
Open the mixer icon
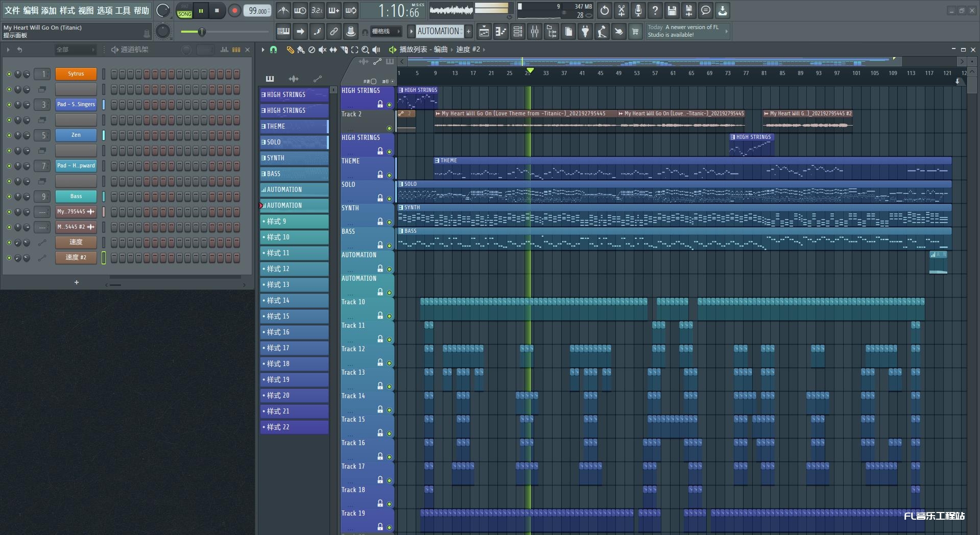(535, 32)
